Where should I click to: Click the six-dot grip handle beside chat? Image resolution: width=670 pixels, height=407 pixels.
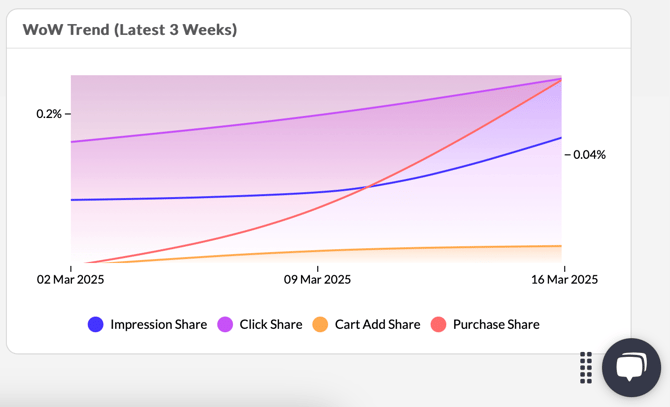point(586,367)
